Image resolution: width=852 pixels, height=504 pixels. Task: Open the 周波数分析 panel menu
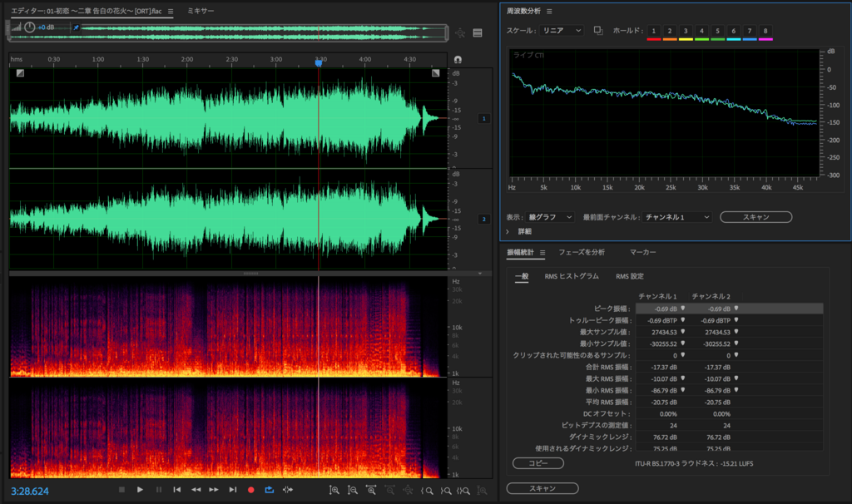pyautogui.click(x=549, y=12)
